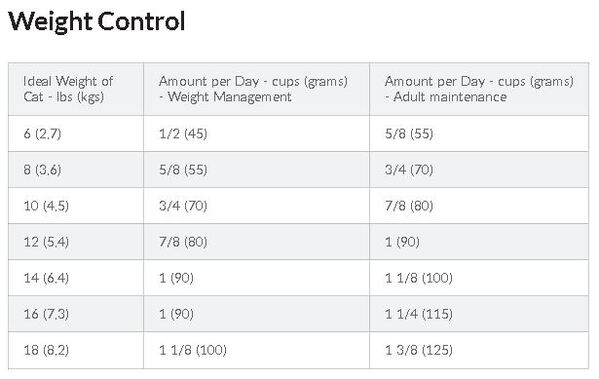Select the 12 (5.4) weight cell

[x=76, y=242]
